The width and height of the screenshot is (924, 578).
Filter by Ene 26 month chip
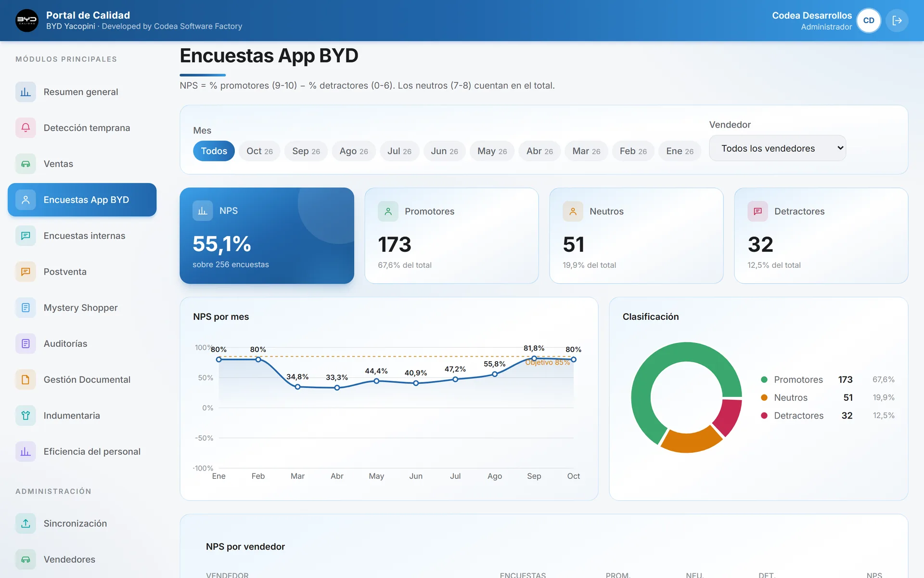point(680,151)
